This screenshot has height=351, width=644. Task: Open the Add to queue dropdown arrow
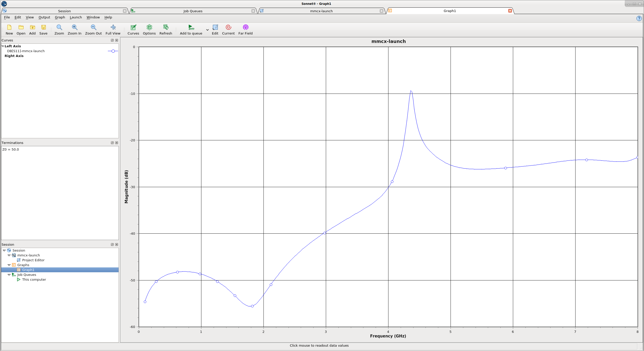pyautogui.click(x=207, y=30)
